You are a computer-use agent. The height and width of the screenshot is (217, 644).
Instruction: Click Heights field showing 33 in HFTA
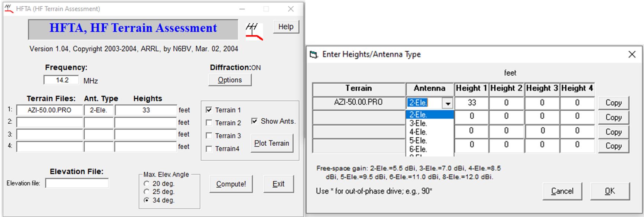(x=146, y=110)
